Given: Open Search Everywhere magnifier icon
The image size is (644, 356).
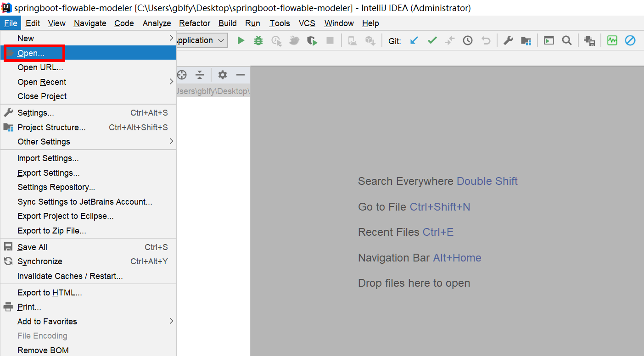Looking at the screenshot, I should (567, 40).
